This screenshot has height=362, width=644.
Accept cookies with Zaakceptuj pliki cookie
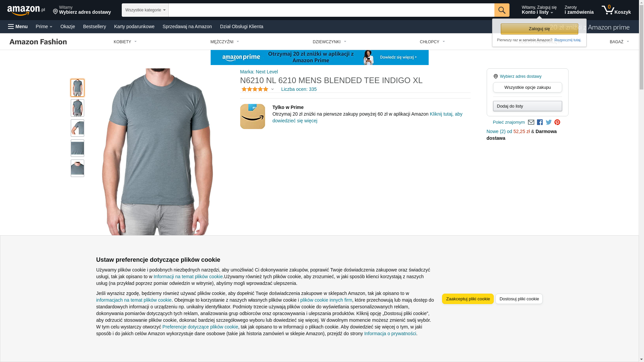(x=468, y=299)
